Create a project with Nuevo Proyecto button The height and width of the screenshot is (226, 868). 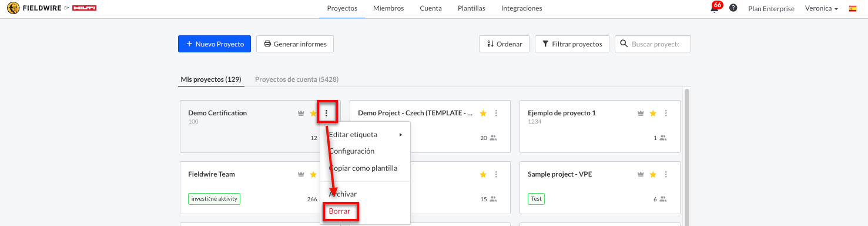(x=215, y=44)
